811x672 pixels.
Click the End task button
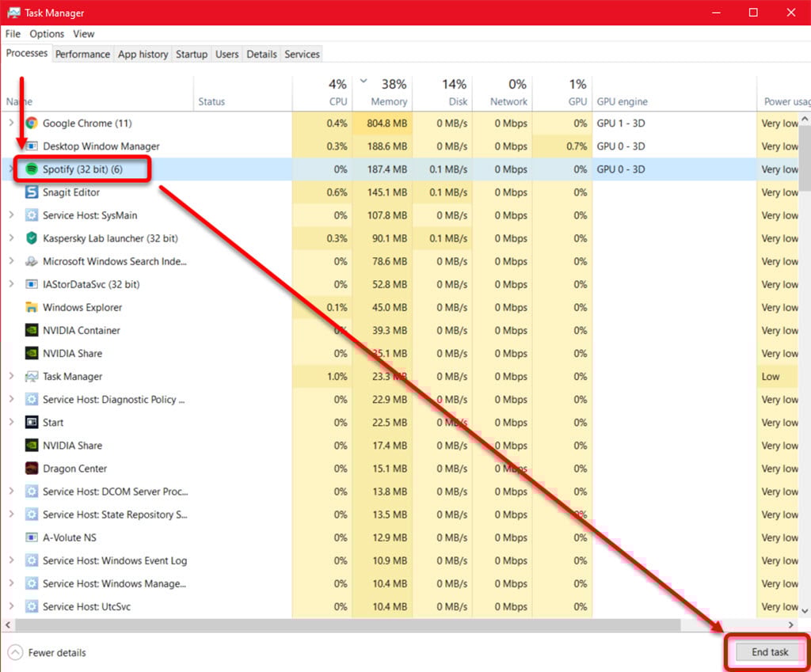click(x=770, y=652)
